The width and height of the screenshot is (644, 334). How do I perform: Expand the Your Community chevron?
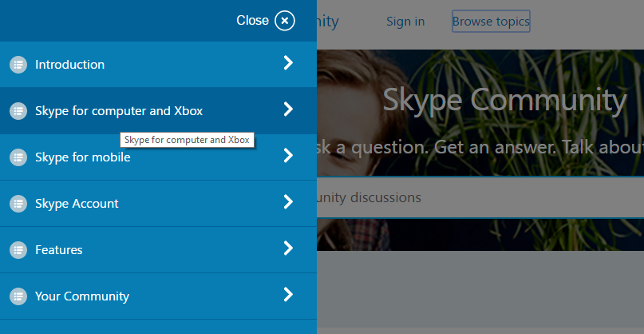click(x=288, y=295)
